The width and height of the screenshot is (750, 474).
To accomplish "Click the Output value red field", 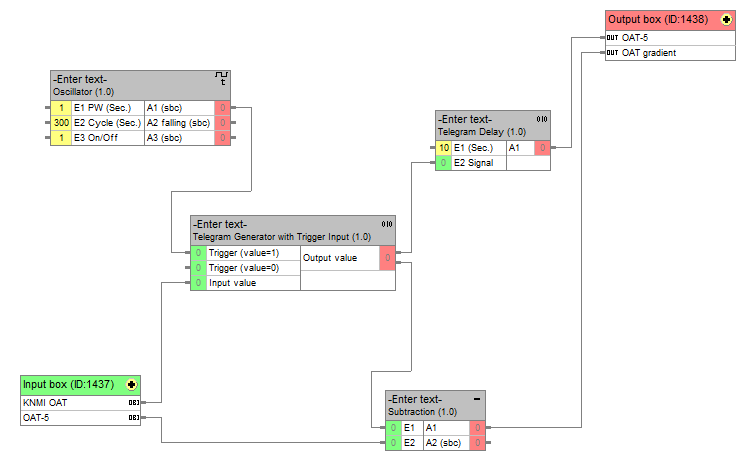I will [387, 258].
